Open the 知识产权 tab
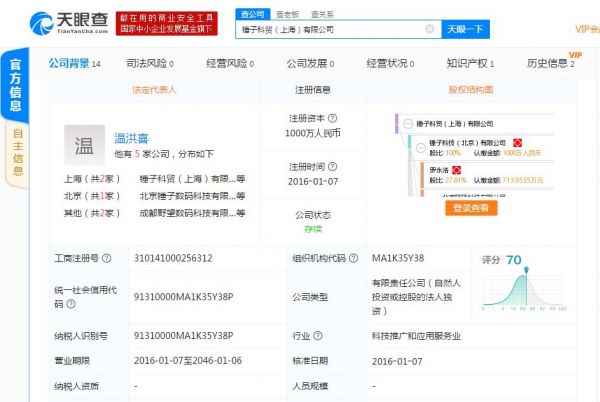 (470, 63)
